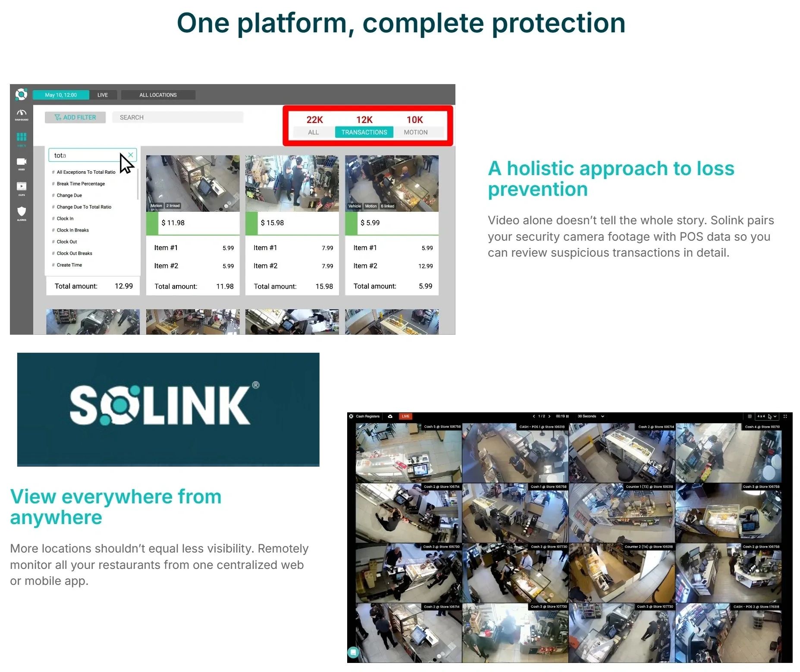Image resolution: width=800 pixels, height=672 pixels.
Task: Open the video thumbnail above $ 5.99
Action: pyautogui.click(x=392, y=183)
